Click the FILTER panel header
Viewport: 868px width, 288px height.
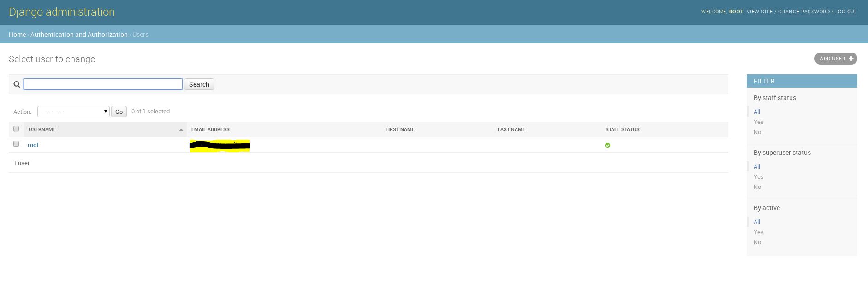[802, 81]
